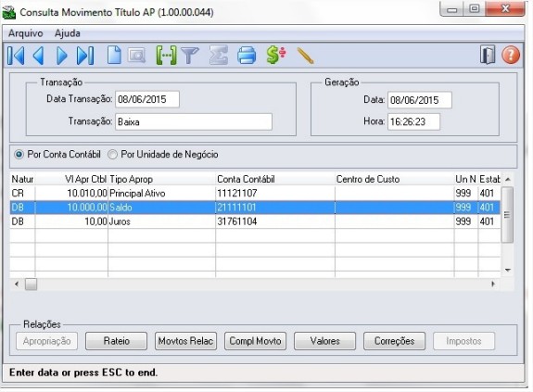
Task: Click the printer icon
Action: point(247,56)
